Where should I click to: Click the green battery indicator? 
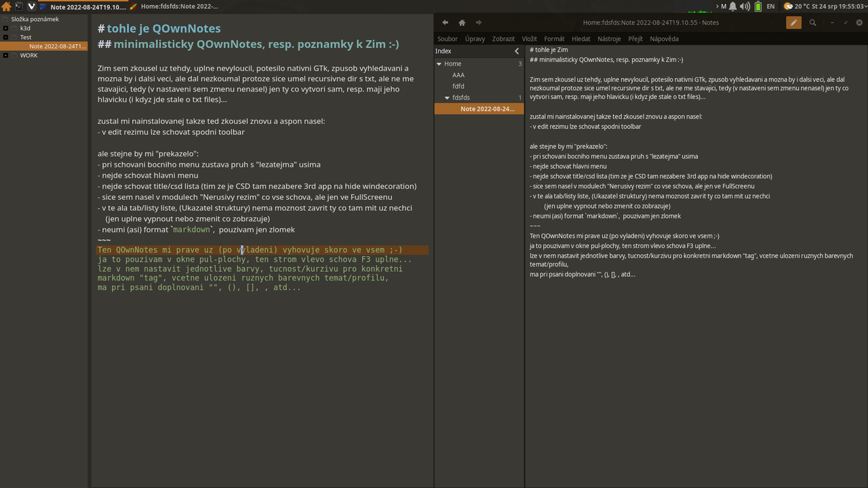[757, 7]
